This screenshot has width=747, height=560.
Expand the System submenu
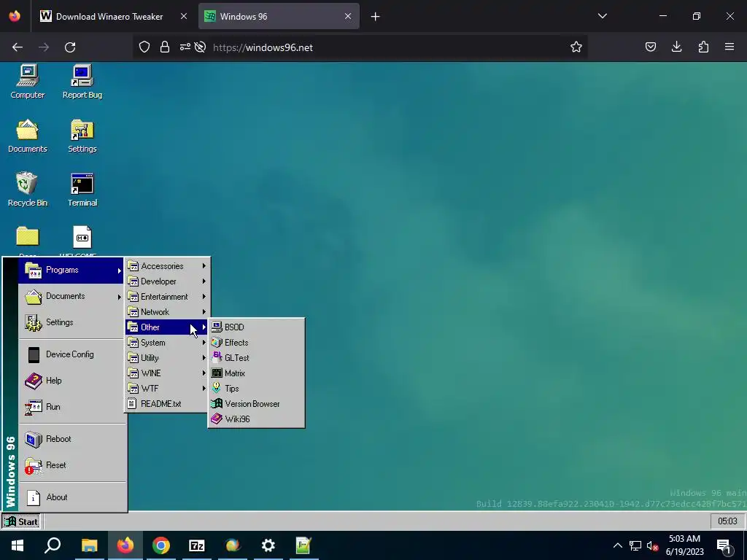pyautogui.click(x=167, y=343)
